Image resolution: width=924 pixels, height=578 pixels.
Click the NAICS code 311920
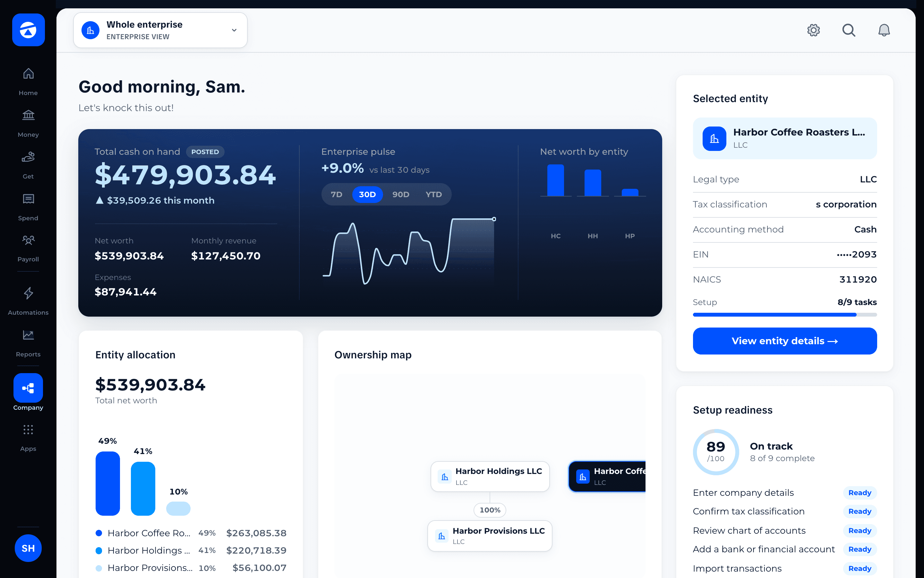click(x=858, y=279)
